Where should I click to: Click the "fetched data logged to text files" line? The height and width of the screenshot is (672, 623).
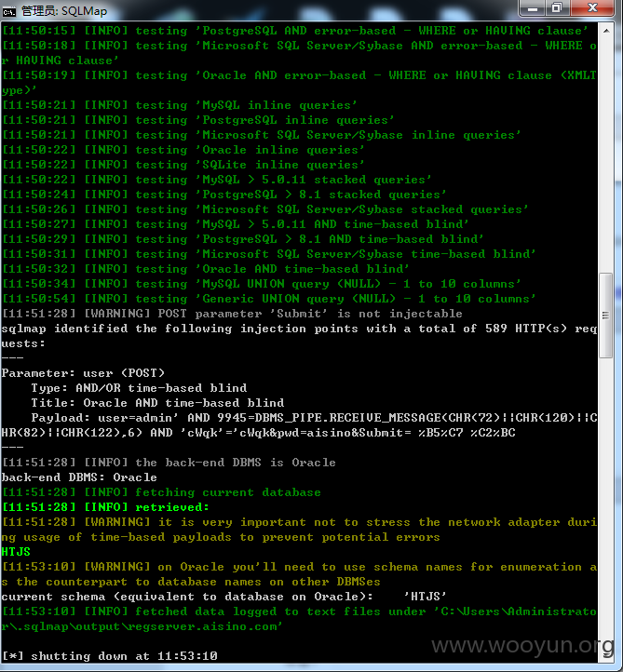click(299, 619)
